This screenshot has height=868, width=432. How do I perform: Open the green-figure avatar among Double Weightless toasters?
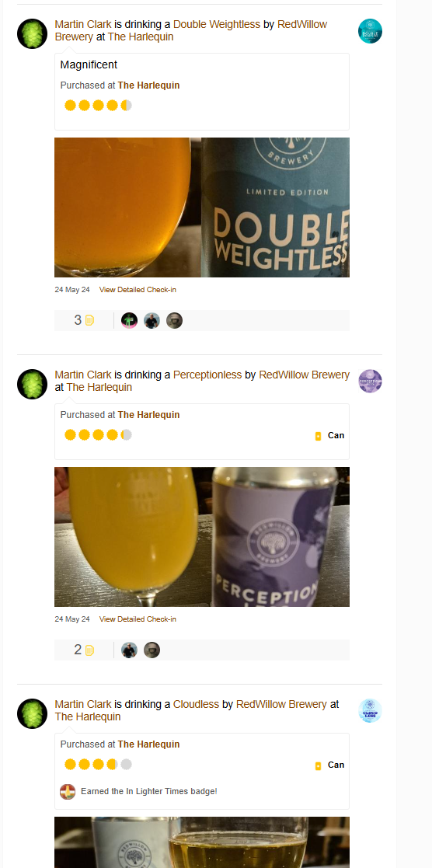[129, 320]
